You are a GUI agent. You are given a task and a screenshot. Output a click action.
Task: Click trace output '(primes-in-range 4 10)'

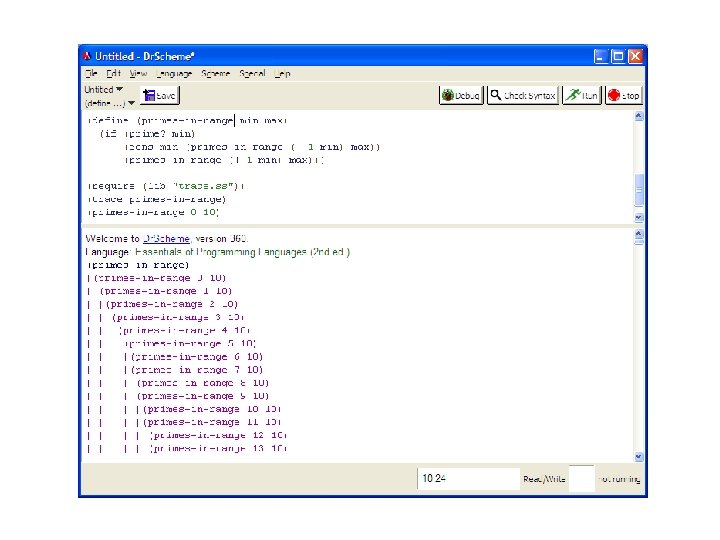coord(184,330)
